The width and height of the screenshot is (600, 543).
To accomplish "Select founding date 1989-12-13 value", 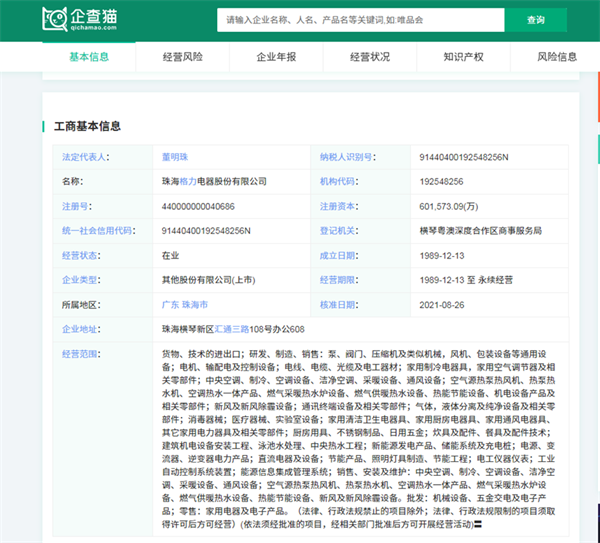I will (x=442, y=256).
